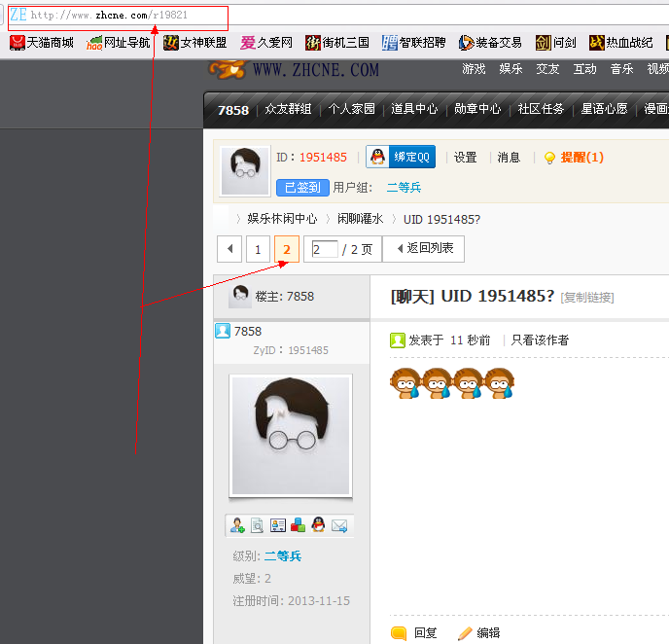Click 编辑 edit link

click(x=488, y=633)
